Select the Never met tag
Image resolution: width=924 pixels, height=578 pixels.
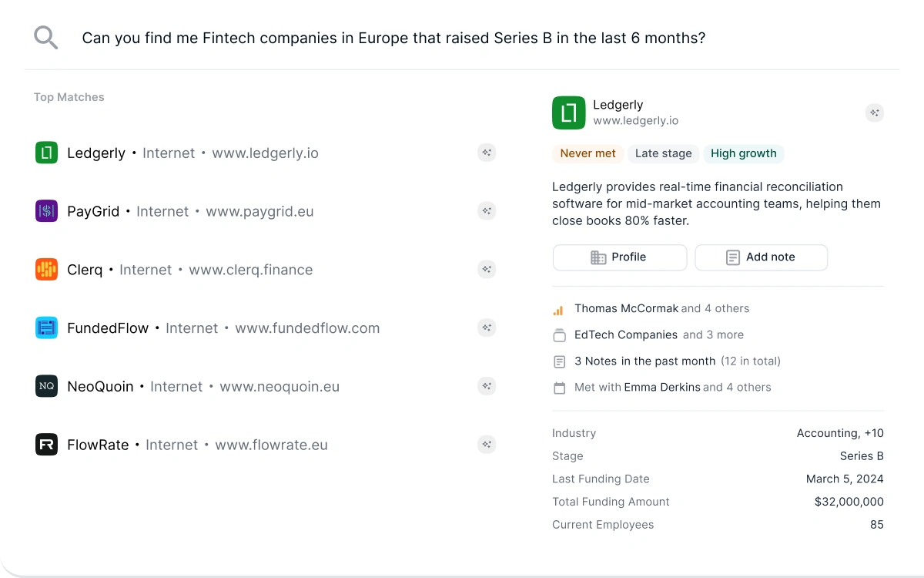pyautogui.click(x=588, y=153)
